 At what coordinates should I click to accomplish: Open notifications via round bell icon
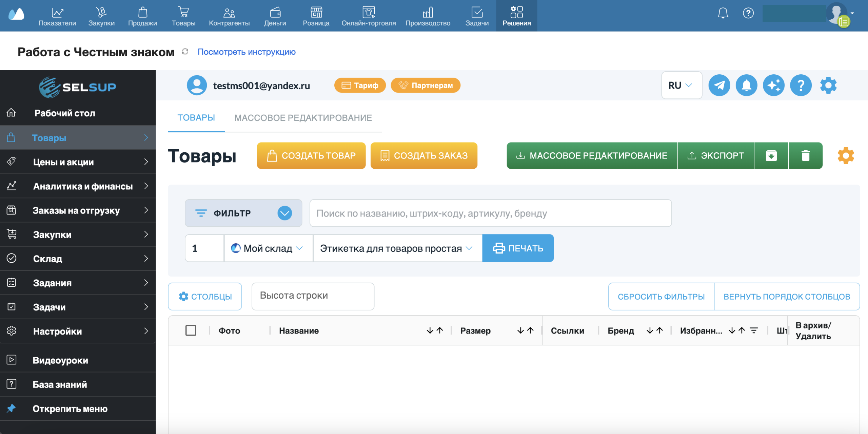click(746, 86)
